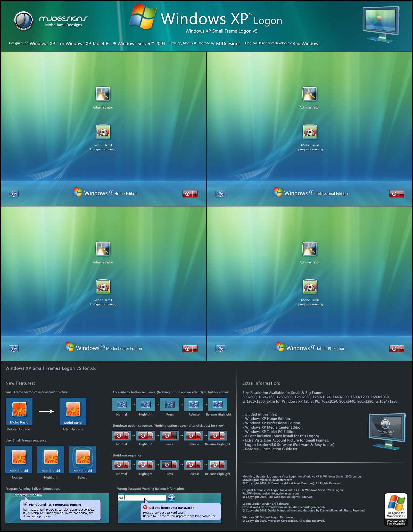Click blue go arrow beside password field
The height and width of the screenshot is (532, 413).
[x=171, y=498]
